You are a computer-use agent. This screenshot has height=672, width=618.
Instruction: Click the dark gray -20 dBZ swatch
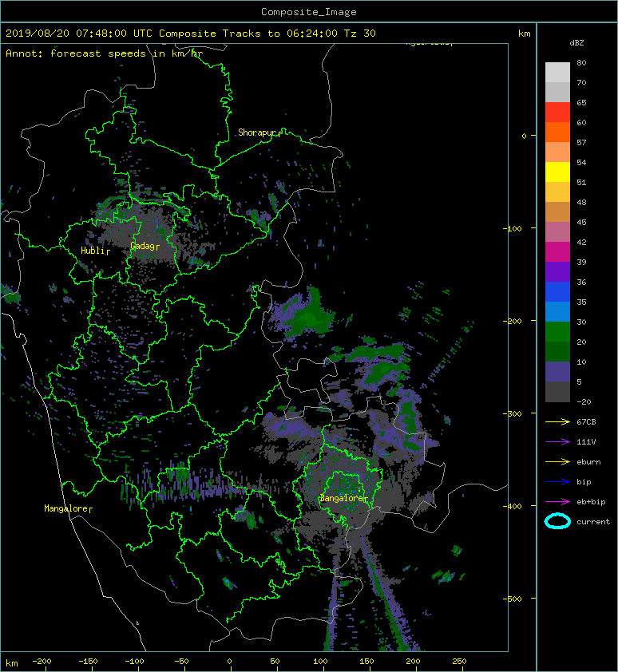tap(557, 392)
